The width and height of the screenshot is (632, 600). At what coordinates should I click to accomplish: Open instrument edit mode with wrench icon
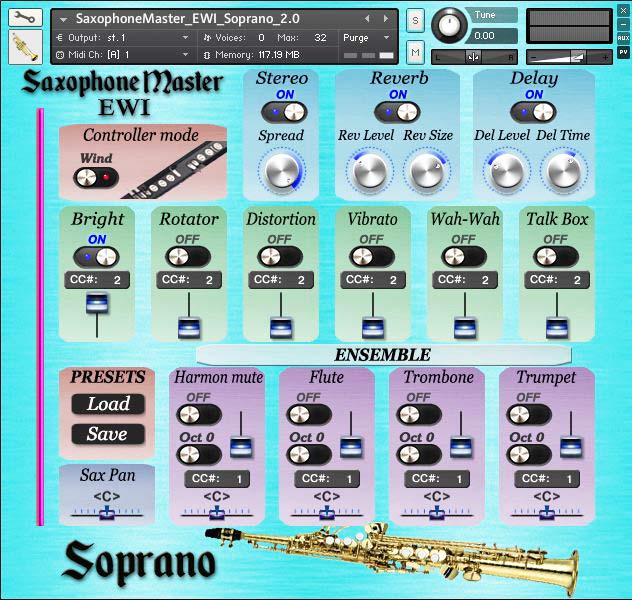pyautogui.click(x=25, y=18)
